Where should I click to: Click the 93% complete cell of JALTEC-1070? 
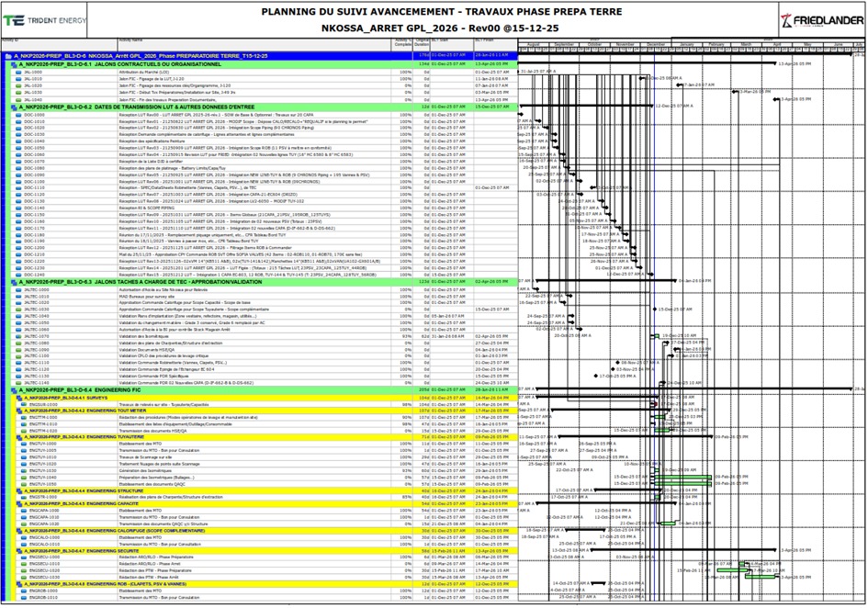click(x=402, y=337)
